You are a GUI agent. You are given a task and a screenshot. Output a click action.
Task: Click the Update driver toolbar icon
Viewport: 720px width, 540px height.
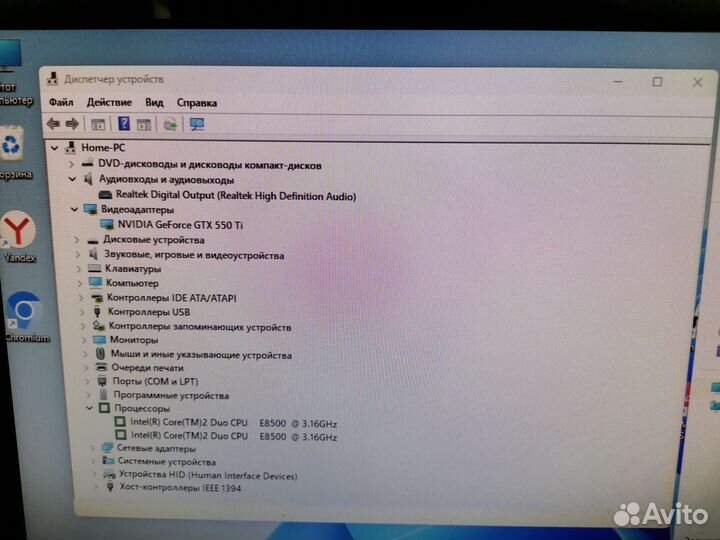click(170, 124)
